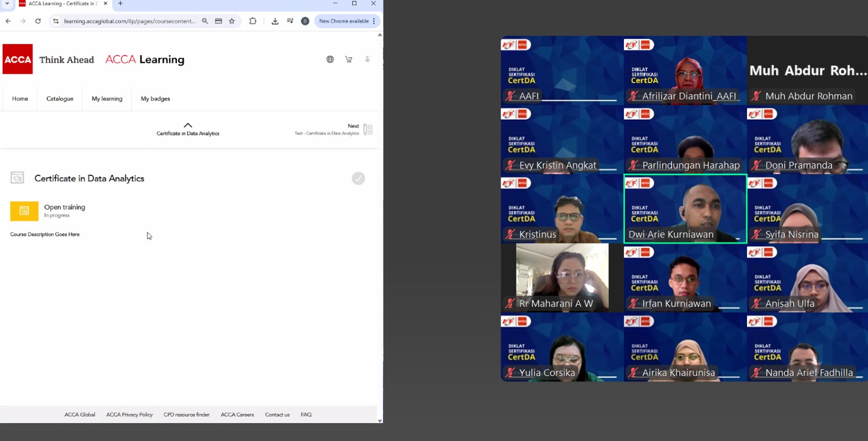
Task: Click the yellow Open training icon
Action: coord(24,211)
